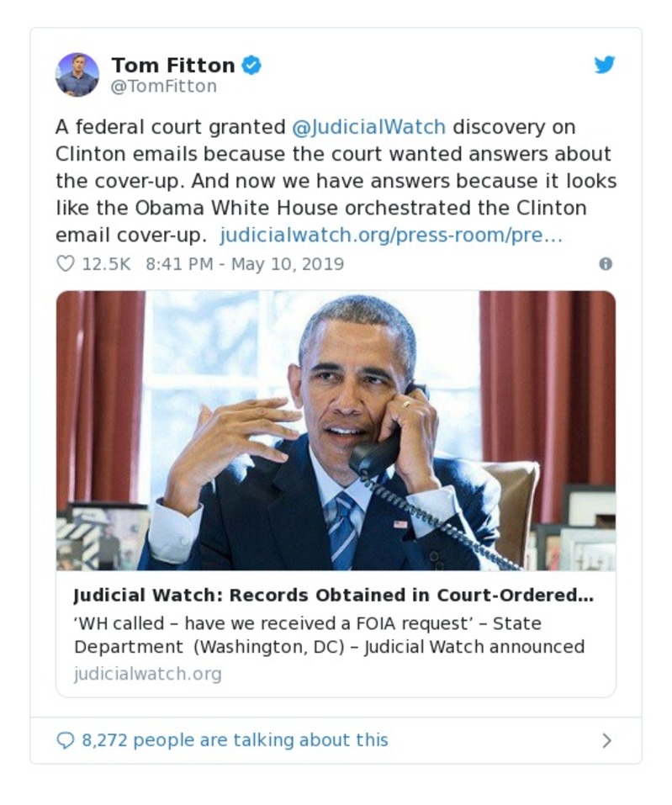Click the Obama phone photo thumbnail
Screen dimensions: 672x805
coord(336,430)
